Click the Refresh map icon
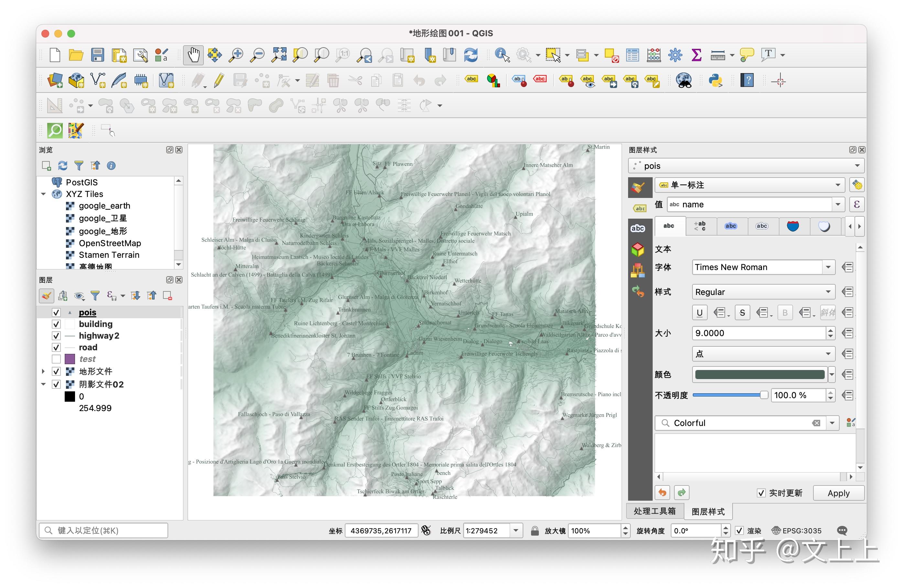903x588 pixels. coord(471,55)
